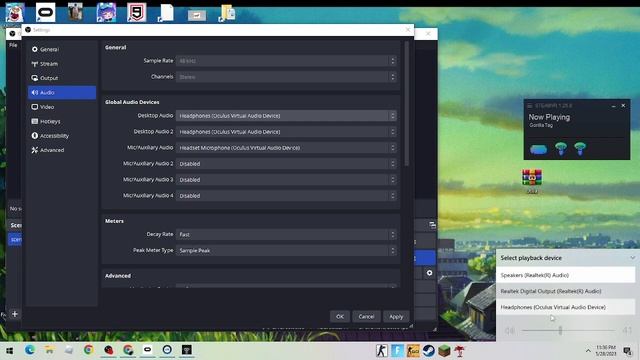Open the Mic/Auxiliary Audio 2 dropdown
The height and width of the screenshot is (360, 640).
[286, 164]
